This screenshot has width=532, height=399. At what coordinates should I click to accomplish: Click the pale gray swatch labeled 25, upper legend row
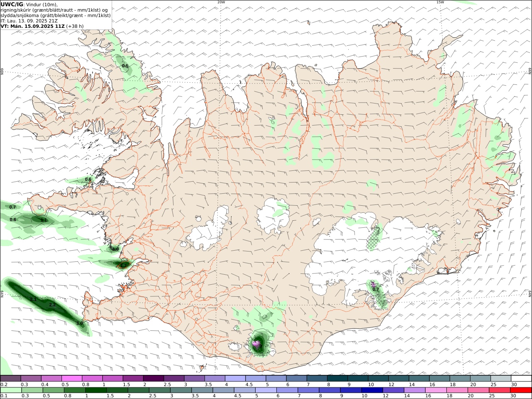(500, 378)
